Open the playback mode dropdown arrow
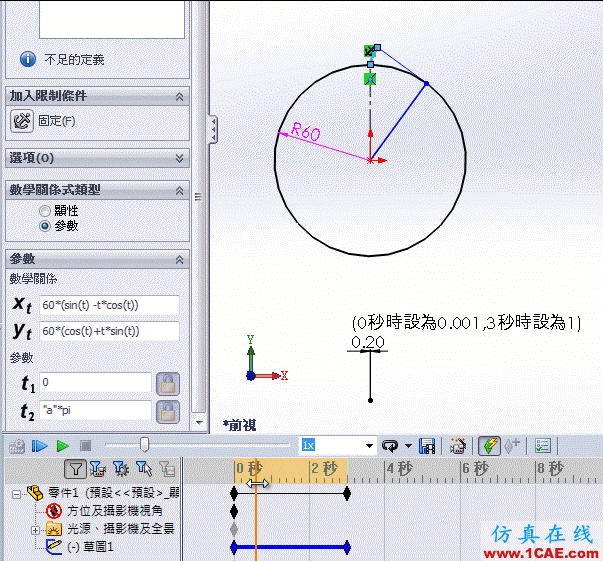 point(408,446)
